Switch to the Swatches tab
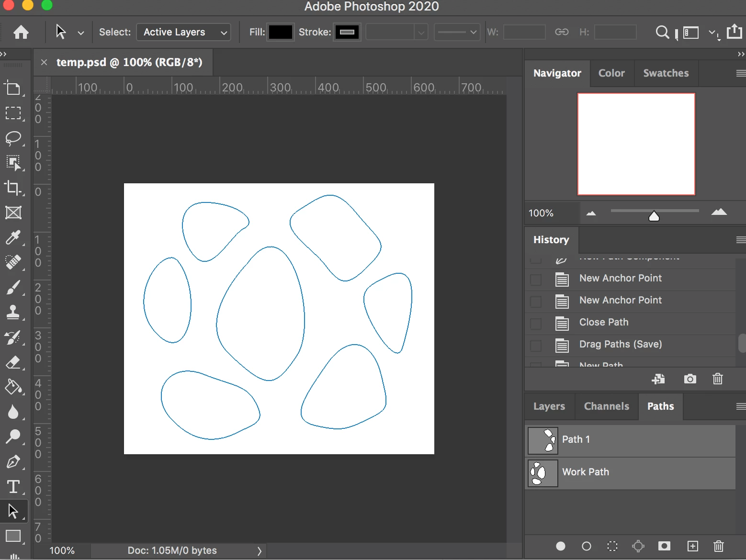The height and width of the screenshot is (560, 746). pyautogui.click(x=666, y=73)
